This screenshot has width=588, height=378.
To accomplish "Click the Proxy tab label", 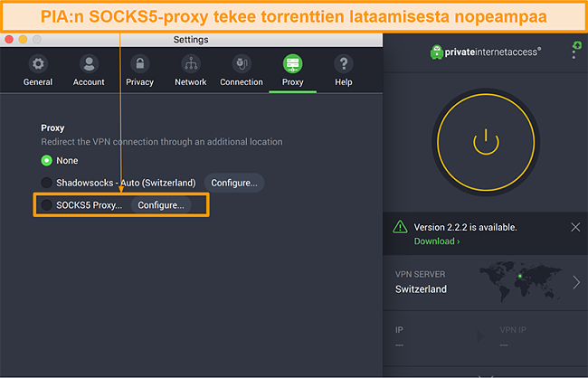I will click(x=292, y=82).
